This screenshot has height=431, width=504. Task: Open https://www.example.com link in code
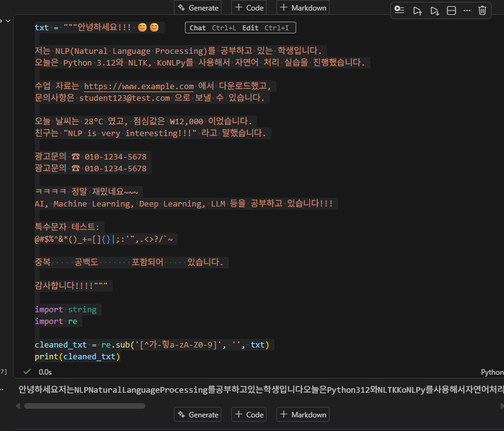click(139, 86)
